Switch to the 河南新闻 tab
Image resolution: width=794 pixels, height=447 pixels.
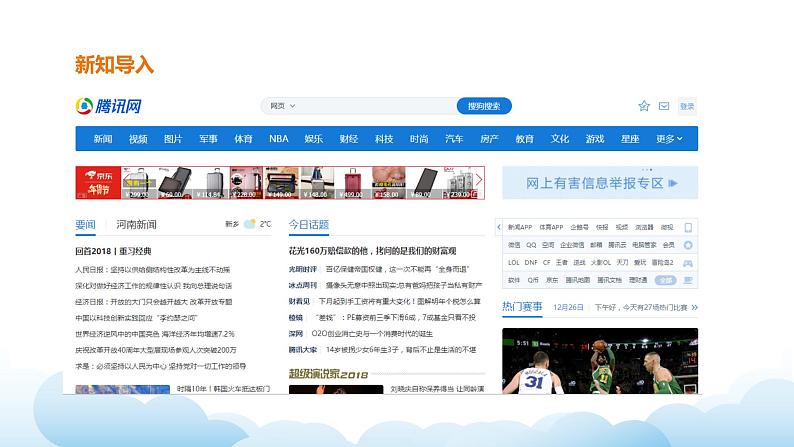pyautogui.click(x=136, y=225)
